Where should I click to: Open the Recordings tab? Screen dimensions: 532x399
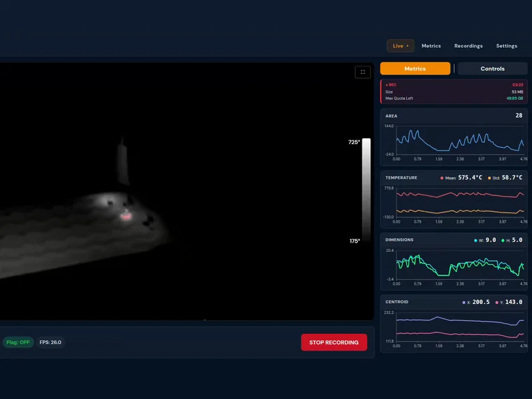(x=468, y=46)
